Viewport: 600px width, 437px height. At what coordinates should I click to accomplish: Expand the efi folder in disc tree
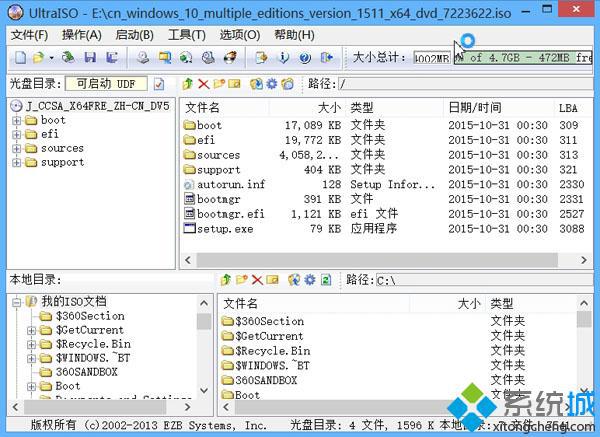16,135
